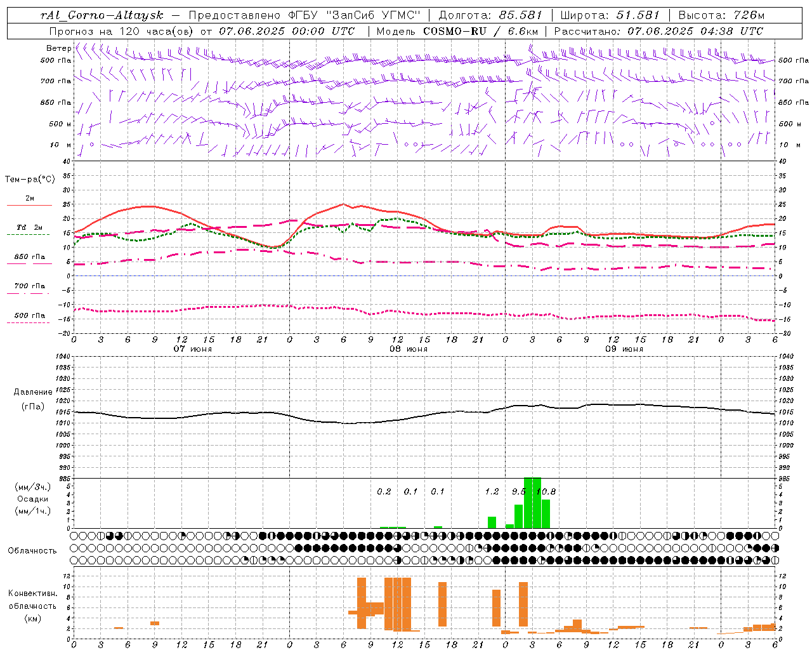Select the Высота: 726м label
The height and width of the screenshot is (650, 812).
point(721,15)
